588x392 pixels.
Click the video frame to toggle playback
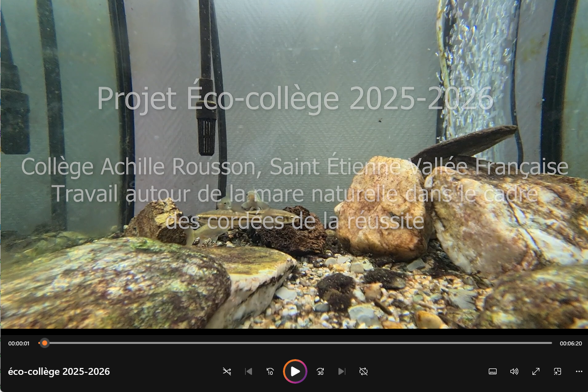(294, 164)
